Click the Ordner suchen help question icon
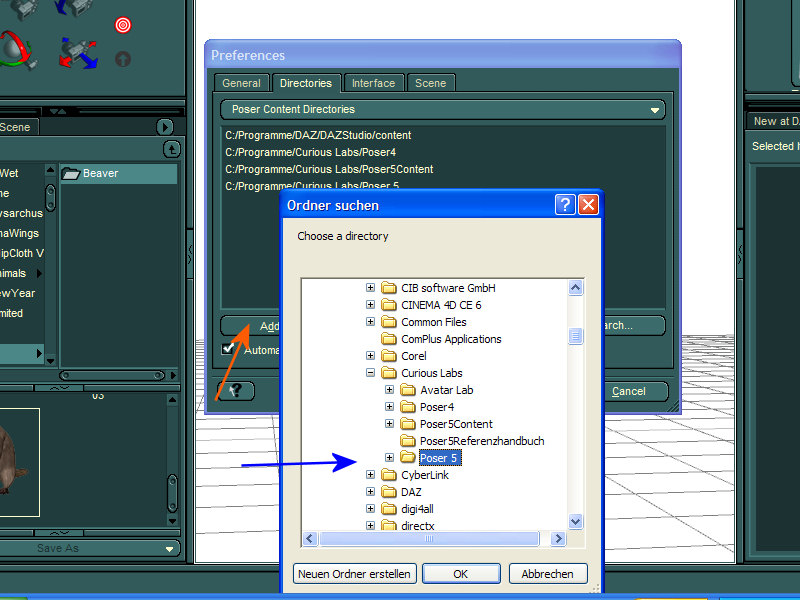 coord(565,205)
